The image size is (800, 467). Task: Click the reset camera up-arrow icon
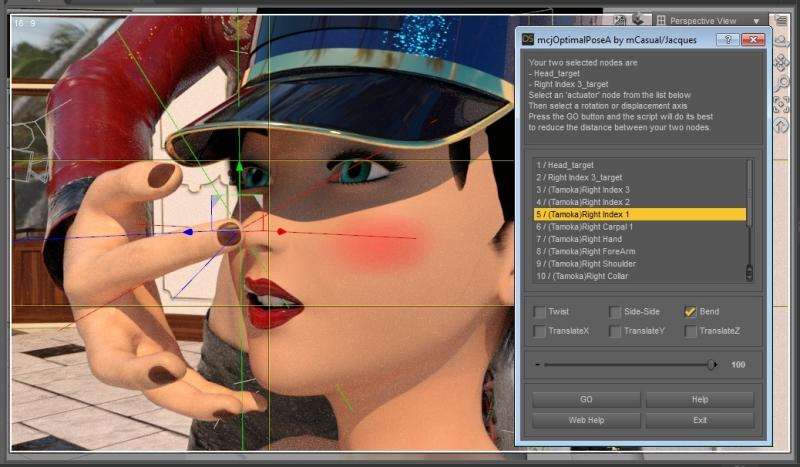point(781,125)
